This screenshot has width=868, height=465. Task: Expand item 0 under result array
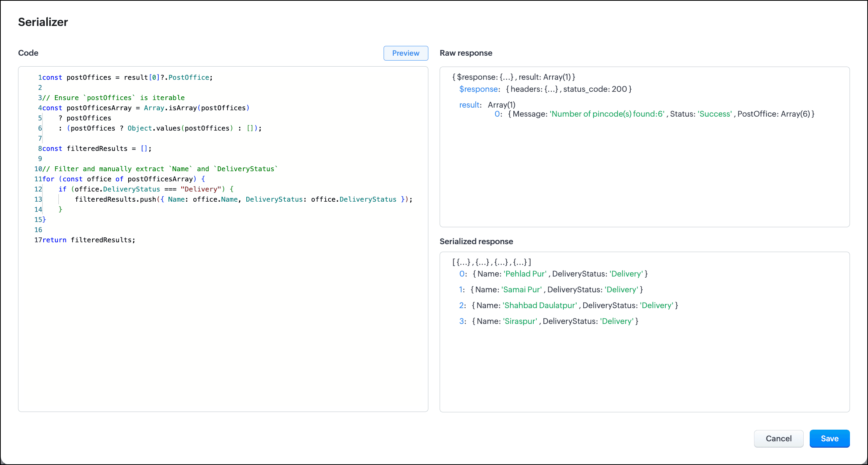[x=498, y=114]
